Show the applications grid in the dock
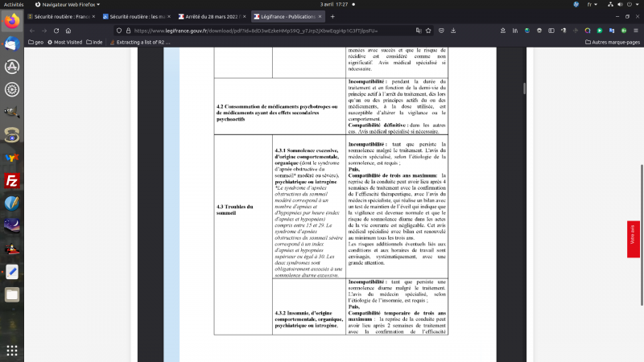Screen dimensions: 644x362 coord(11,351)
